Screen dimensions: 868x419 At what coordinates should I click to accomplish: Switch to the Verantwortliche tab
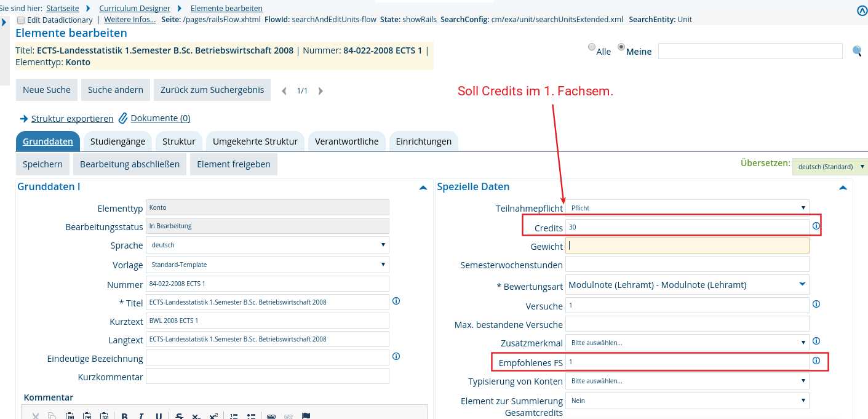click(x=347, y=142)
